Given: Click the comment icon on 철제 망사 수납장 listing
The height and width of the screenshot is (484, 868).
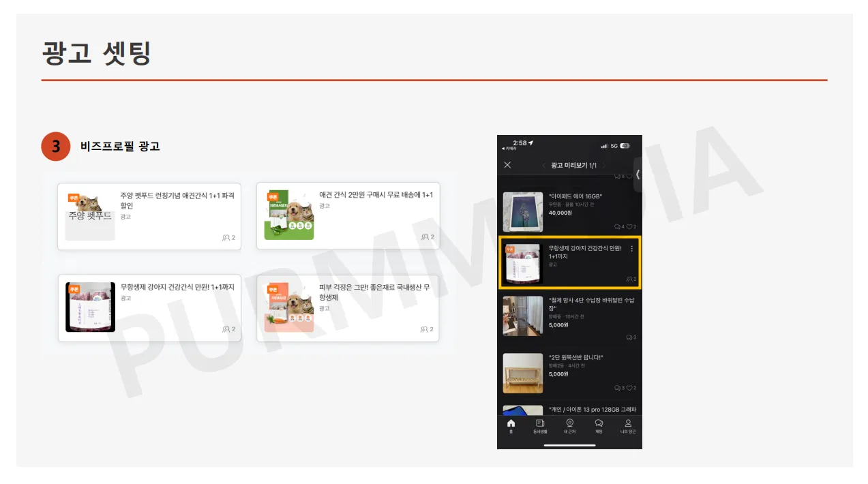Looking at the screenshot, I should coord(629,337).
